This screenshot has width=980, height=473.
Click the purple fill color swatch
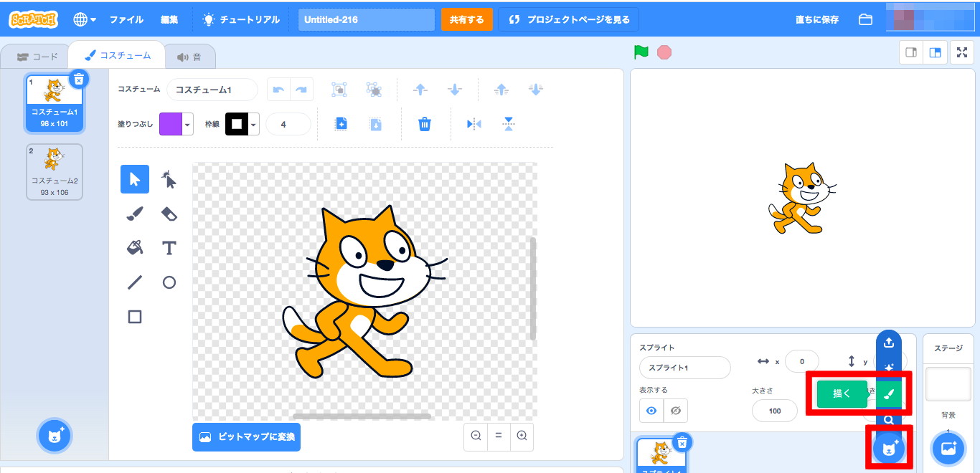(171, 124)
